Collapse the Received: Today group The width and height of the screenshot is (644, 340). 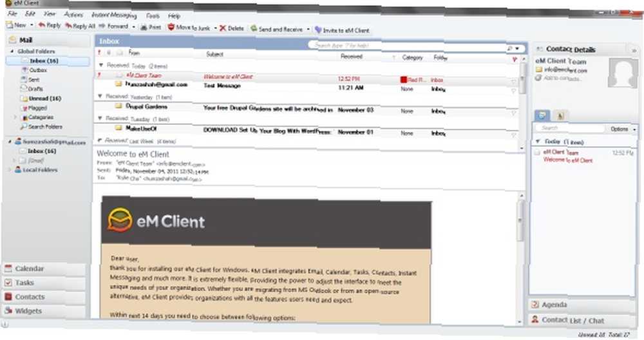pyautogui.click(x=101, y=65)
